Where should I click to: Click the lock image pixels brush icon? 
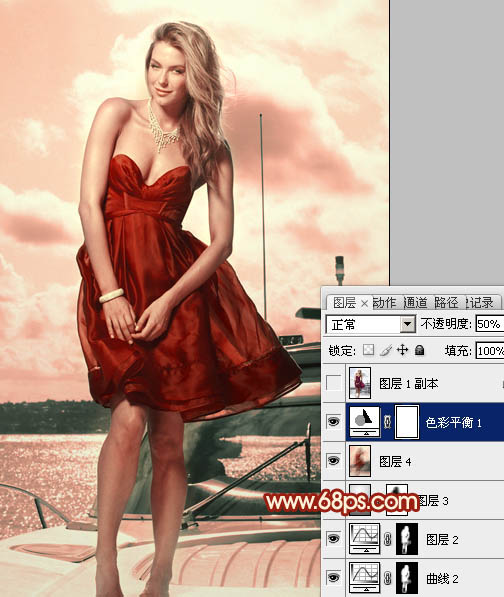[x=386, y=350]
